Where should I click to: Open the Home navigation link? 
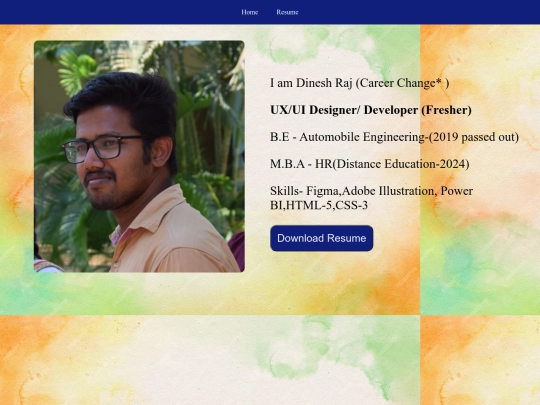tap(249, 12)
